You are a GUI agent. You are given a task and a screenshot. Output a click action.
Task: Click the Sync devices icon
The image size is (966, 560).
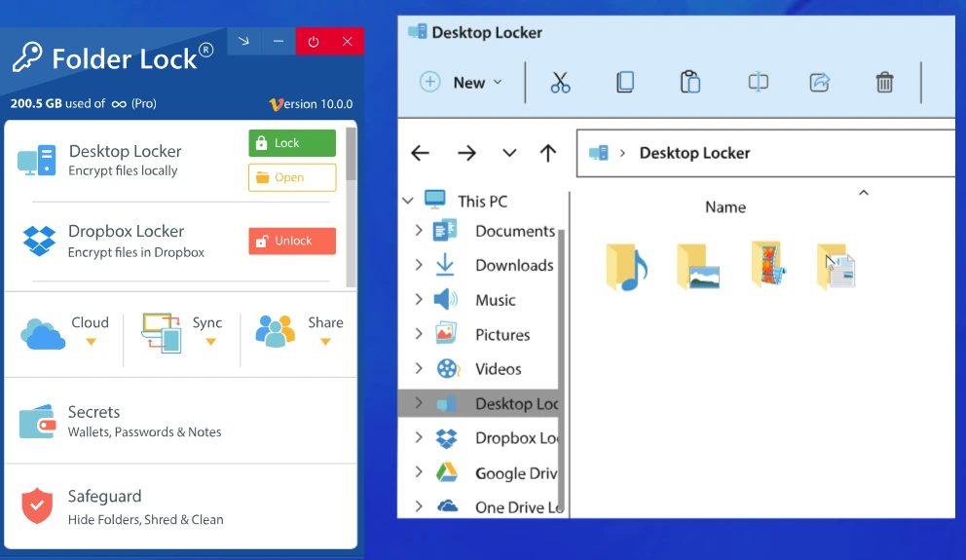click(x=162, y=333)
